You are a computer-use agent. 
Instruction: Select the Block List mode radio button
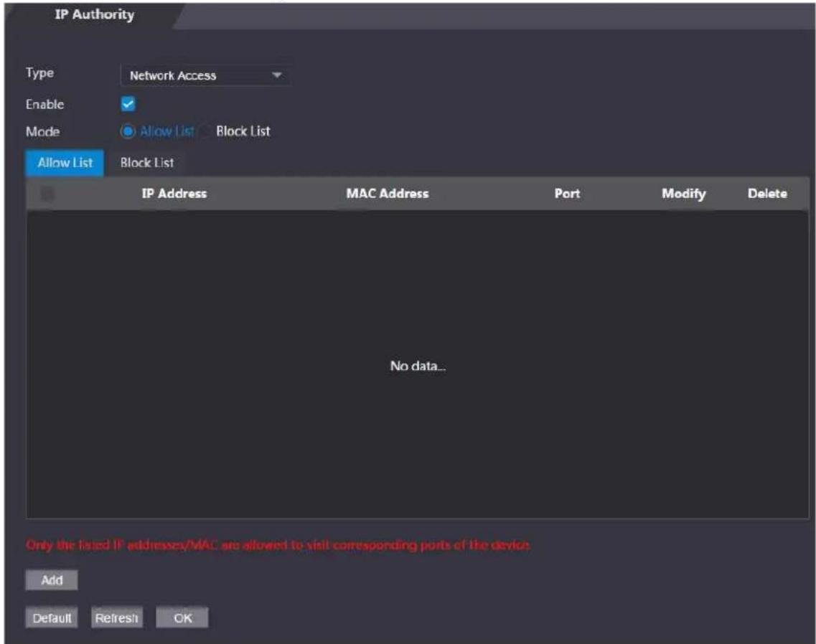click(x=205, y=131)
